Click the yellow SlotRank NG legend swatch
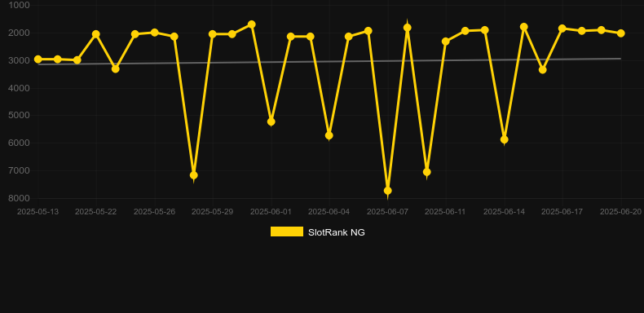Image resolution: width=644 pixels, height=313 pixels. [287, 231]
